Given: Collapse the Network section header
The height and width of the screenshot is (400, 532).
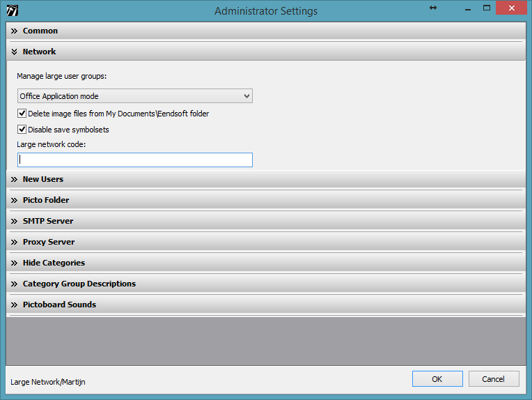Looking at the screenshot, I should (x=39, y=52).
